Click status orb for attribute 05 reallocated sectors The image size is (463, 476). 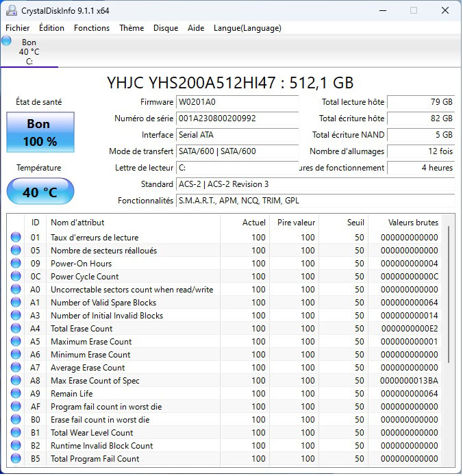pos(16,251)
